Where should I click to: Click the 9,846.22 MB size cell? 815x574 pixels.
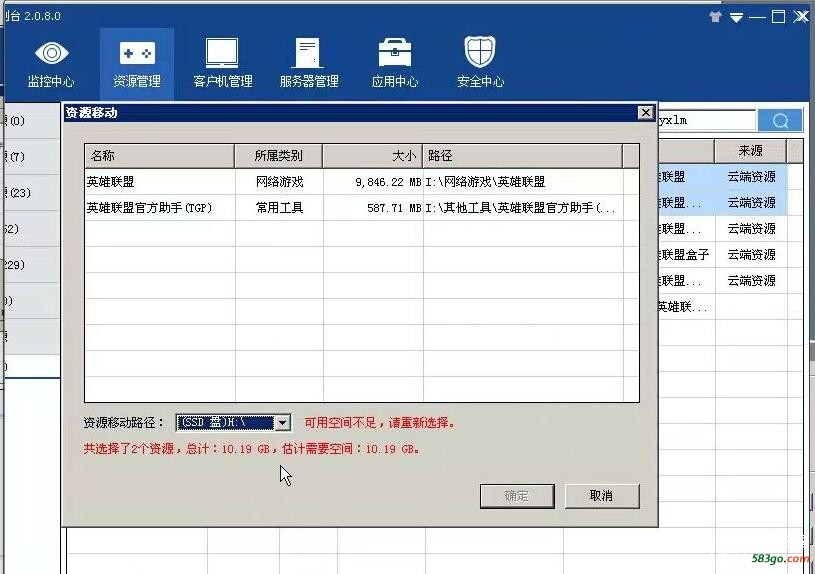pos(388,182)
